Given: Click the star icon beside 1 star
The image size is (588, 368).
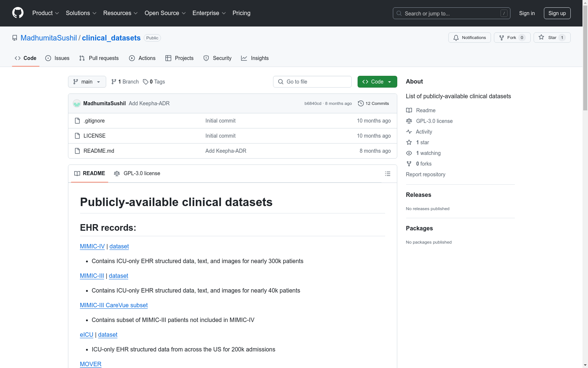Looking at the screenshot, I should [409, 142].
